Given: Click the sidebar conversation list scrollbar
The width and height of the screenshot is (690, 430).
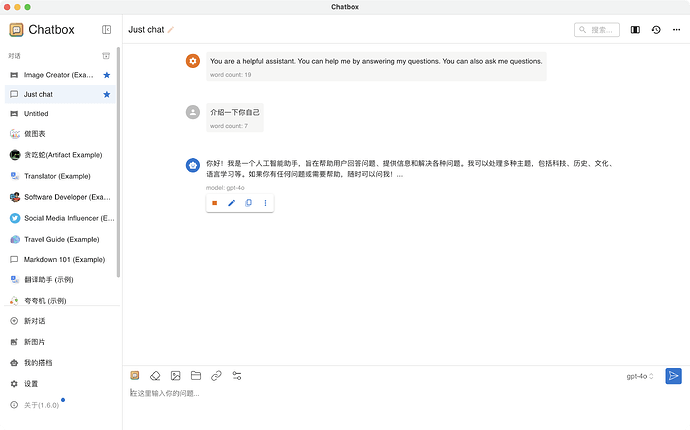Looking at the screenshot, I should [x=118, y=162].
